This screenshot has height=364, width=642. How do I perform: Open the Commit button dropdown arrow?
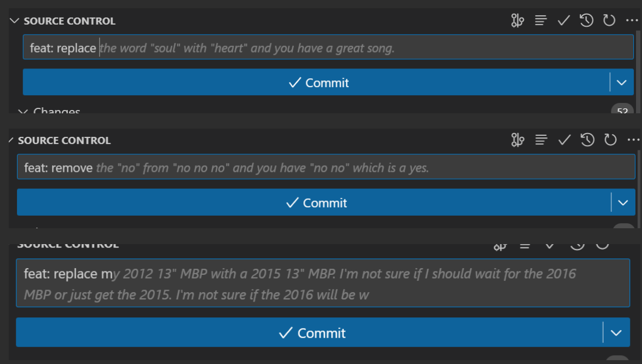point(621,82)
